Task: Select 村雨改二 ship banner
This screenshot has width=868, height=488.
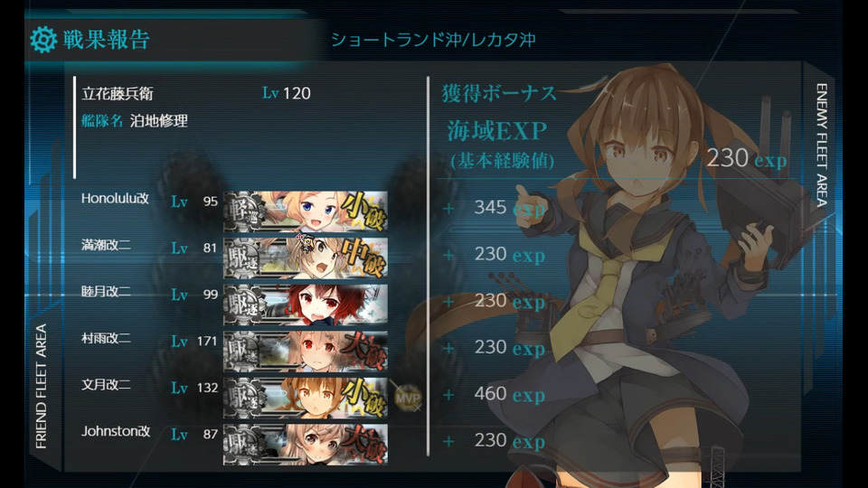Action: 306,351
